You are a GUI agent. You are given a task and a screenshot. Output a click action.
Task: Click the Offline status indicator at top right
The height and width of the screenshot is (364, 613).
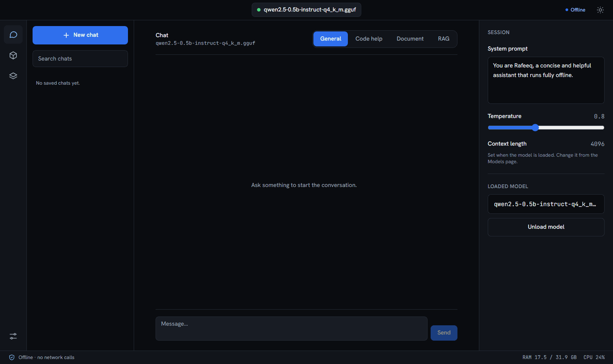[x=575, y=10]
